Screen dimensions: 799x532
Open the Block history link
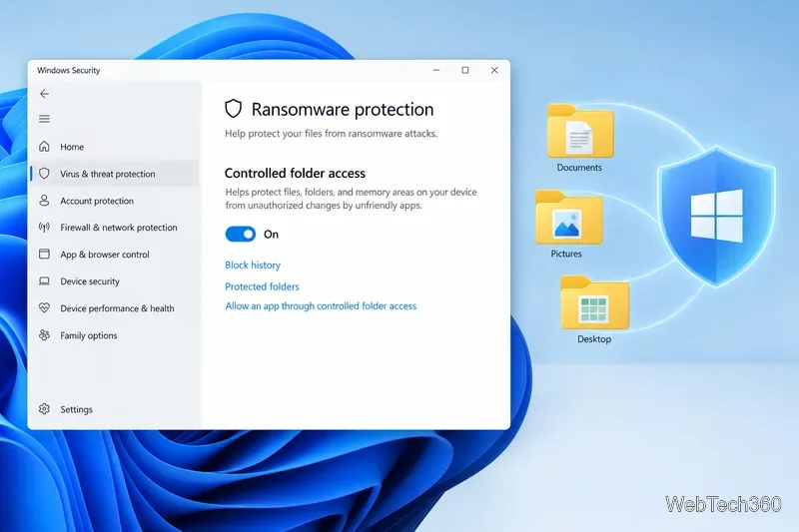tap(253, 265)
